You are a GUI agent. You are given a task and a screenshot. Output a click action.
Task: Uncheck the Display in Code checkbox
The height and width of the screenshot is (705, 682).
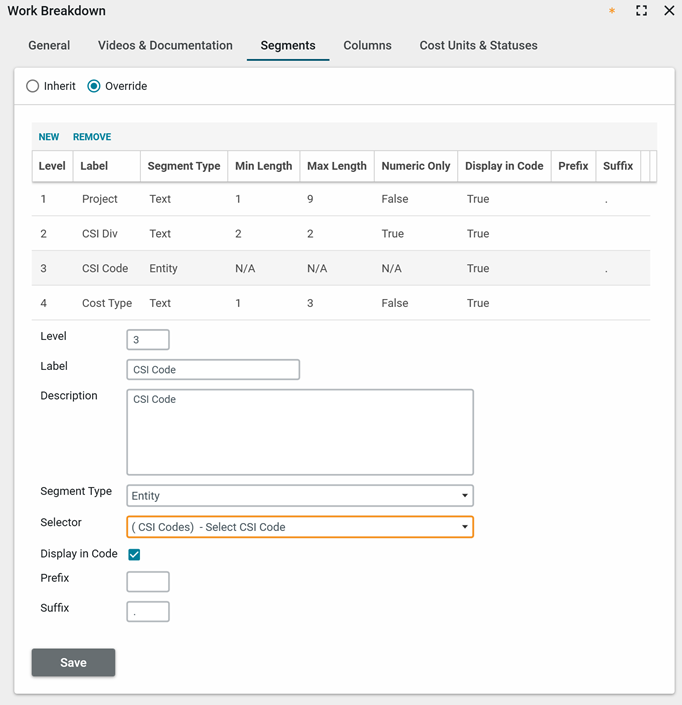click(134, 554)
